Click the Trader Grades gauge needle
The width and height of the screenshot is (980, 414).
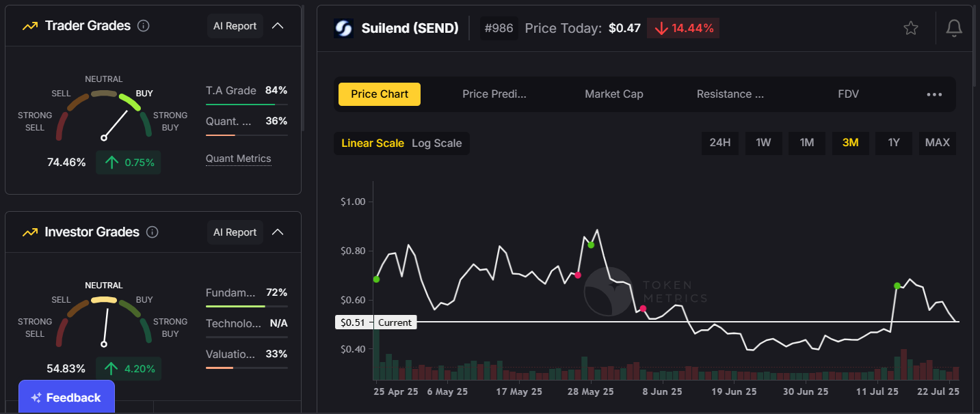(116, 124)
